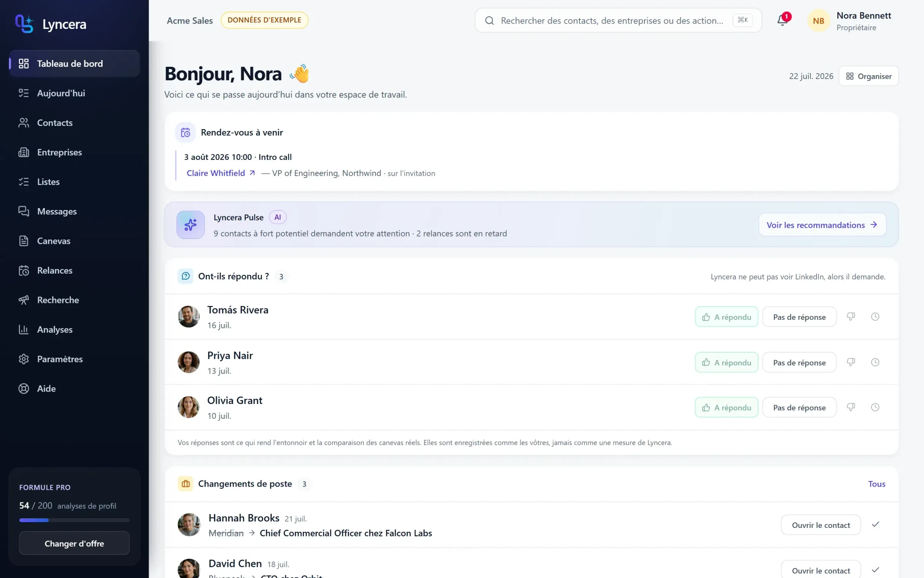Click the DONNÉES D'EXEMPLE badge

point(264,20)
